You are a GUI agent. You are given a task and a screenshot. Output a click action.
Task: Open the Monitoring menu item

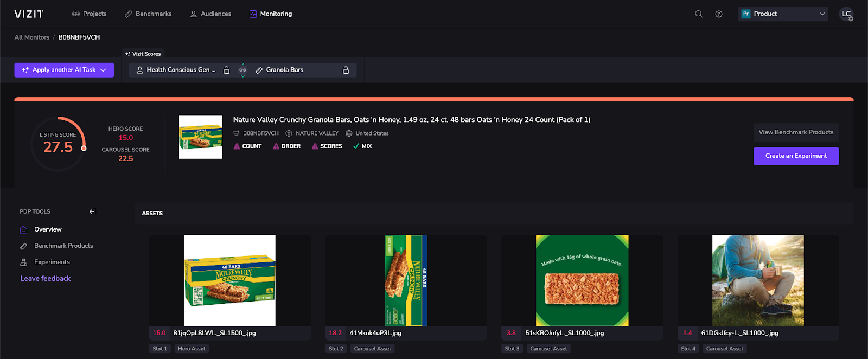tap(271, 14)
